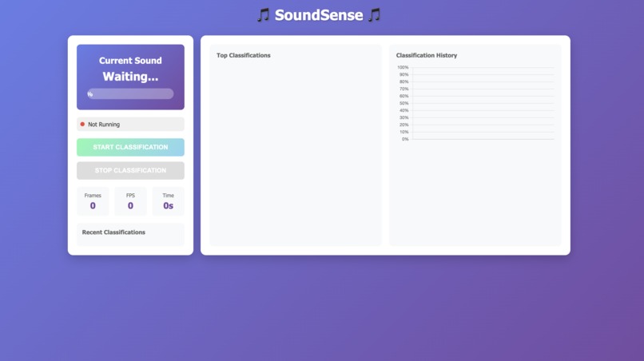Click the Current Sound heading
Screen dimensions: 644x361
(130, 61)
